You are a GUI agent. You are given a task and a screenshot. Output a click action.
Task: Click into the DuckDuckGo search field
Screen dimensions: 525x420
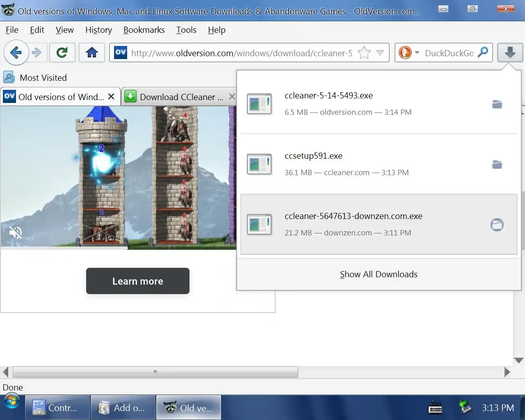[449, 53]
